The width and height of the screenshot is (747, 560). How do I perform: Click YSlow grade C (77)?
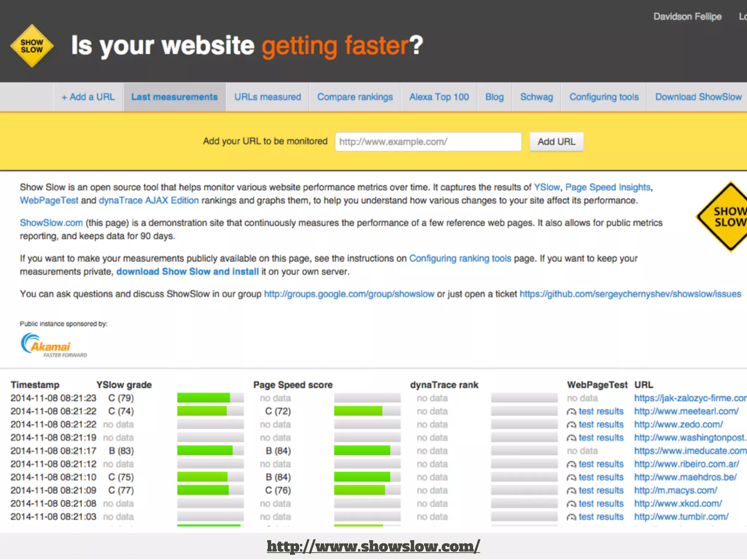point(121,490)
